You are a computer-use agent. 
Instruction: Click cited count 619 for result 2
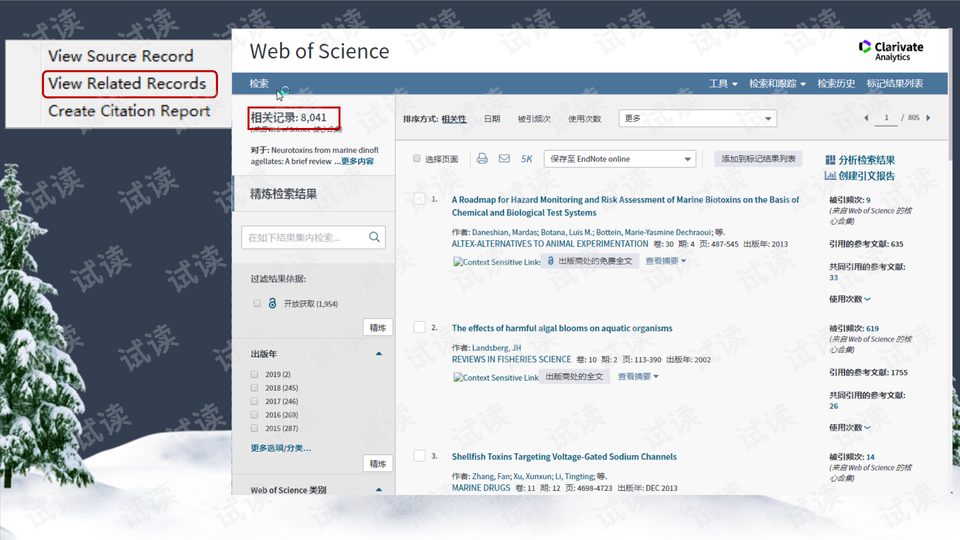pyautogui.click(x=872, y=328)
